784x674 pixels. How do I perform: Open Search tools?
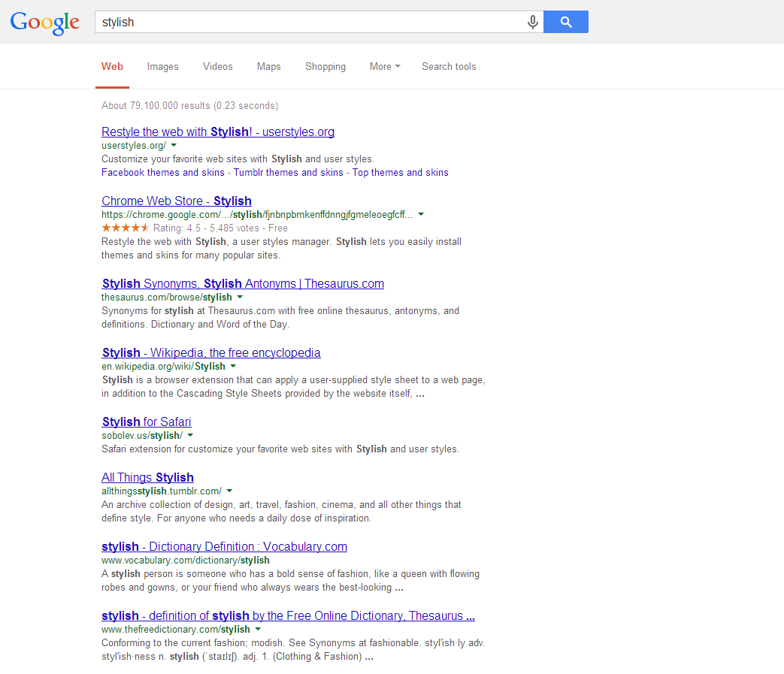(448, 66)
